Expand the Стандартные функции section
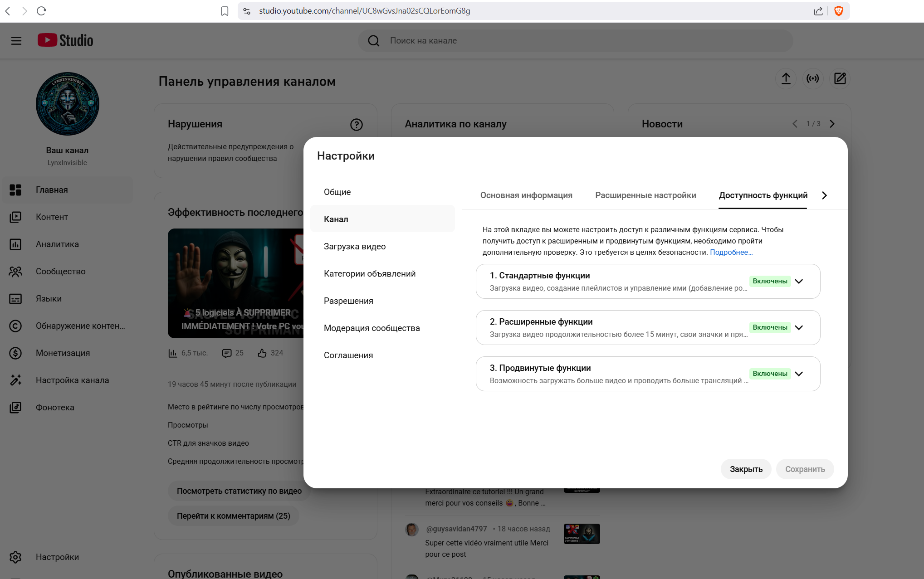Image resolution: width=924 pixels, height=579 pixels. 799,281
